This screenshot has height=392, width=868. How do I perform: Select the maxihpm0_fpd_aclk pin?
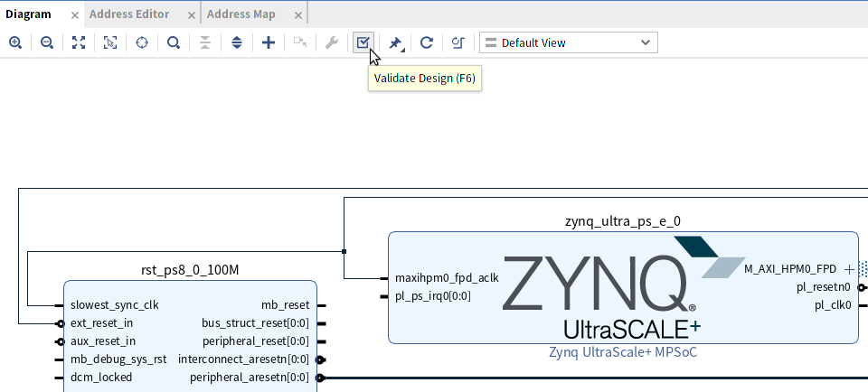point(447,278)
